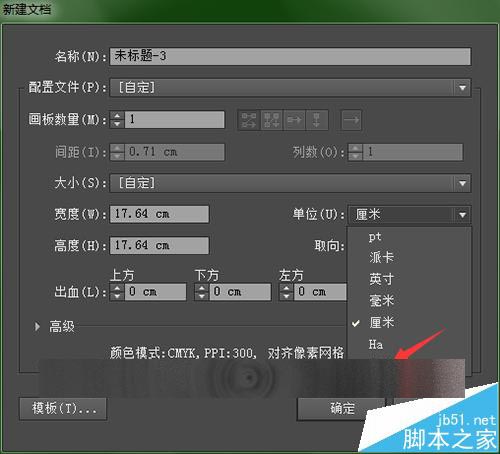This screenshot has height=454, width=500.
Task: Click the 上方 top bleed value field
Action: click(x=155, y=292)
